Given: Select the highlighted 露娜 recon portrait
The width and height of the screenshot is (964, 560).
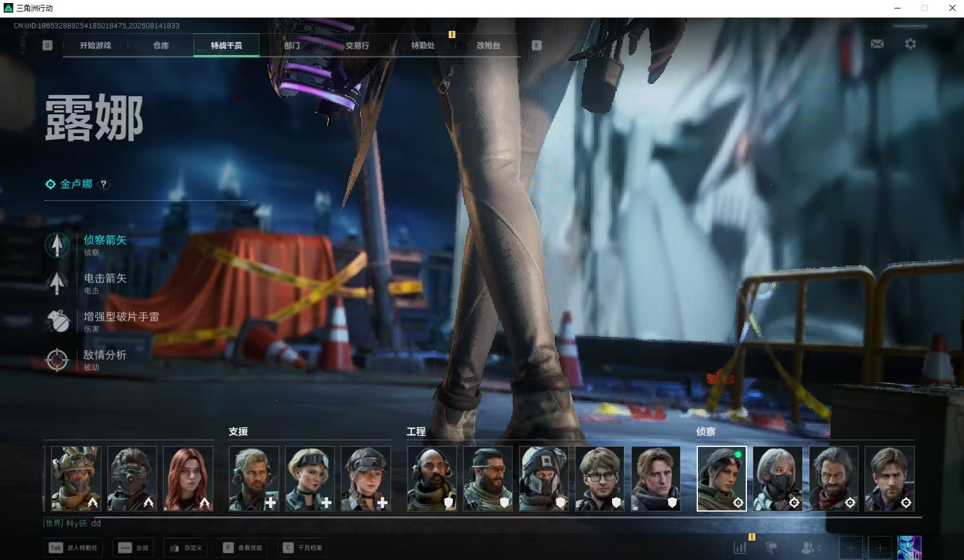Looking at the screenshot, I should tap(721, 479).
